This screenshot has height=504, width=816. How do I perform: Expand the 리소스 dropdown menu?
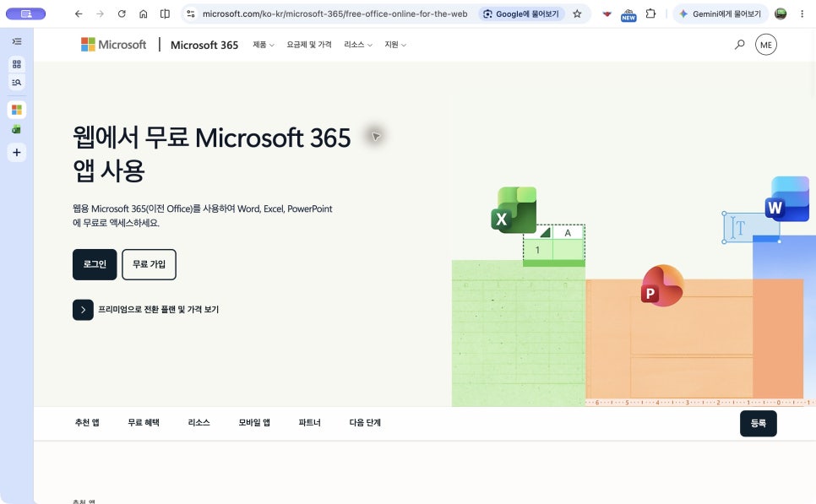pyautogui.click(x=358, y=45)
